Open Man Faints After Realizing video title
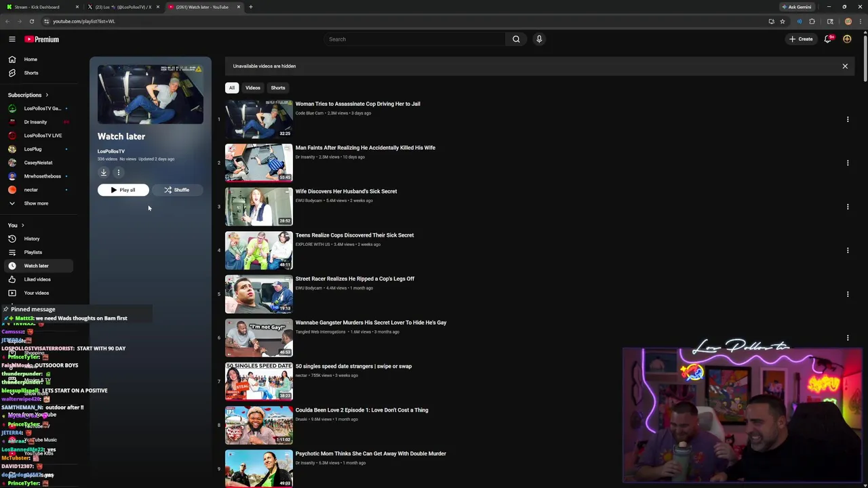The image size is (868, 488). [x=365, y=148]
